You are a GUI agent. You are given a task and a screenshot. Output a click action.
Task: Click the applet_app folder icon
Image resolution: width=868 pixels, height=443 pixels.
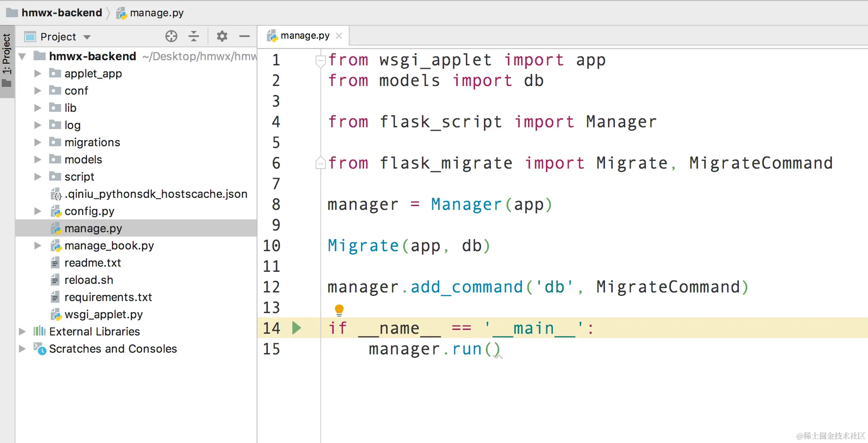tap(55, 74)
